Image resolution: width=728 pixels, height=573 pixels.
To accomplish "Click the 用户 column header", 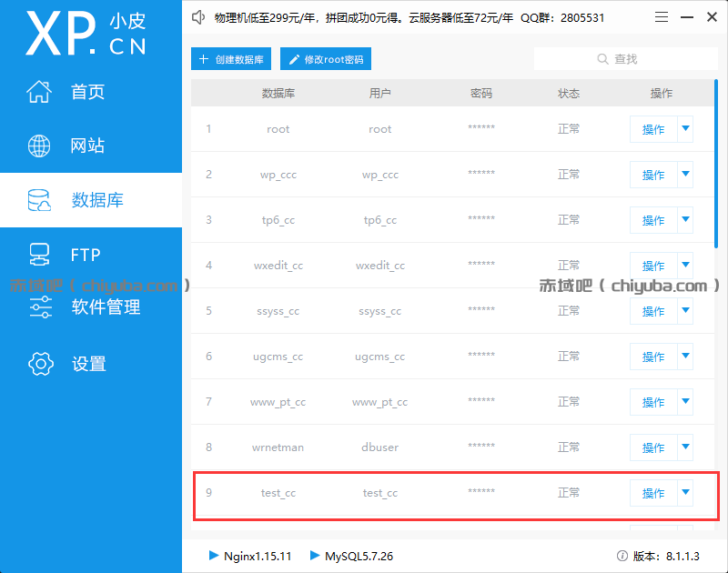I will (379, 94).
